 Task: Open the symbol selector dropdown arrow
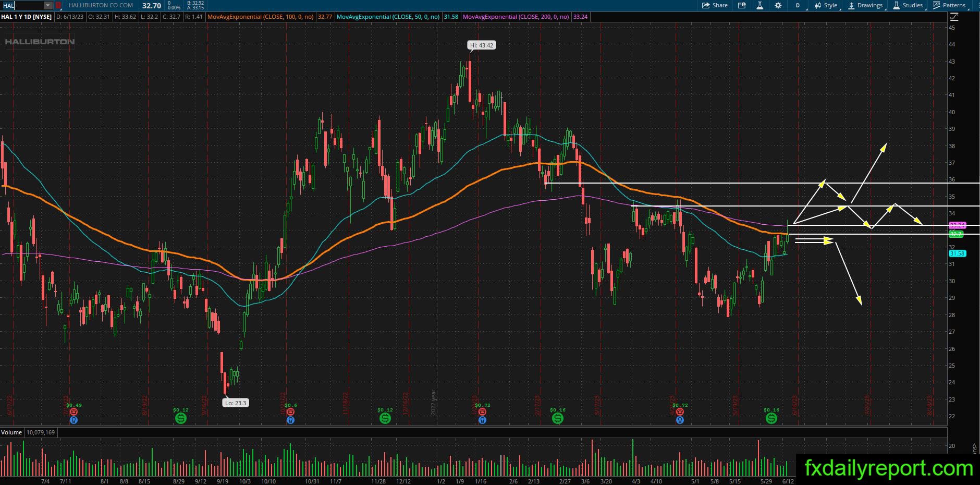(x=48, y=5)
